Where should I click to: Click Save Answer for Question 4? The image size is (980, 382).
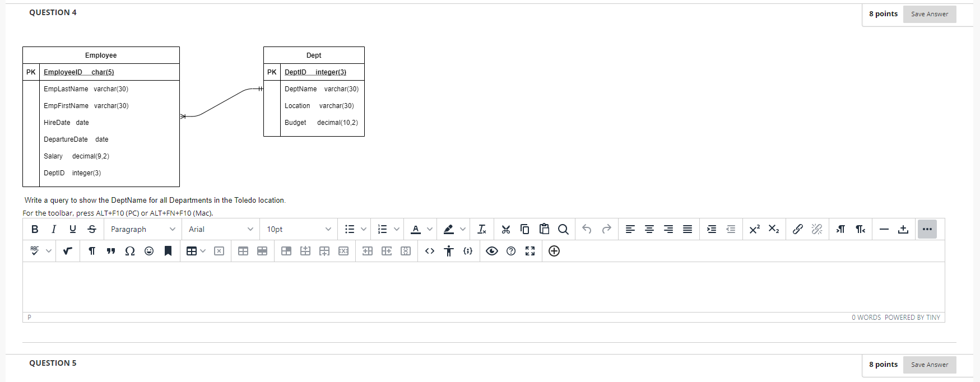[930, 14]
